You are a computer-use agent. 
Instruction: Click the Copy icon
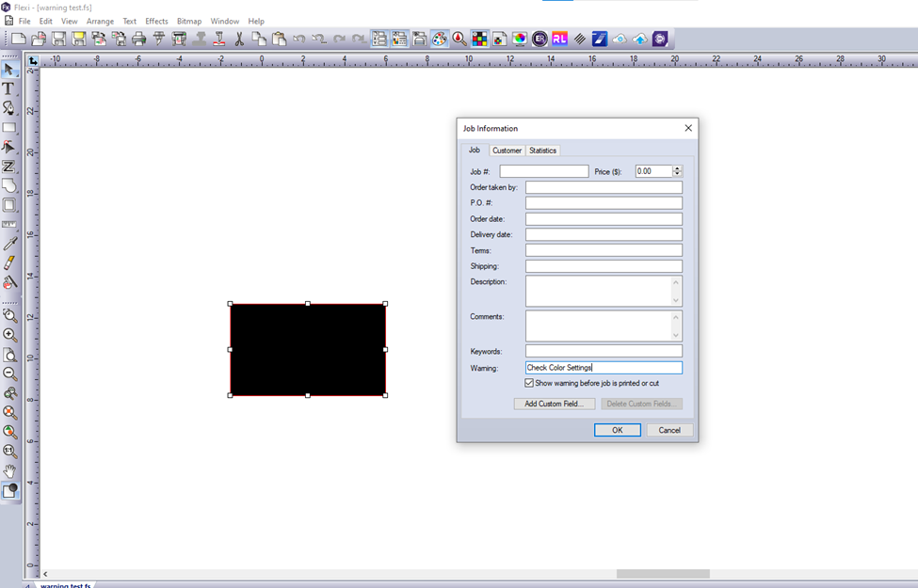(259, 40)
